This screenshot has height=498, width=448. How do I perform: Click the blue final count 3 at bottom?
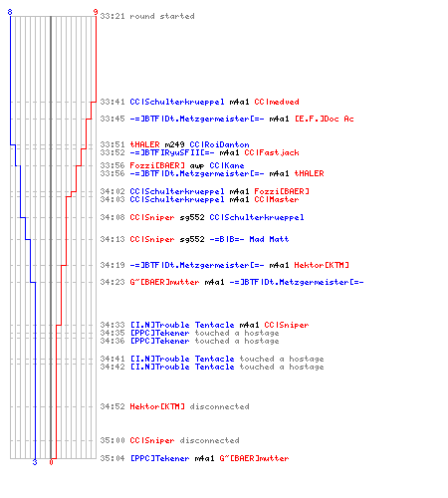tap(35, 462)
